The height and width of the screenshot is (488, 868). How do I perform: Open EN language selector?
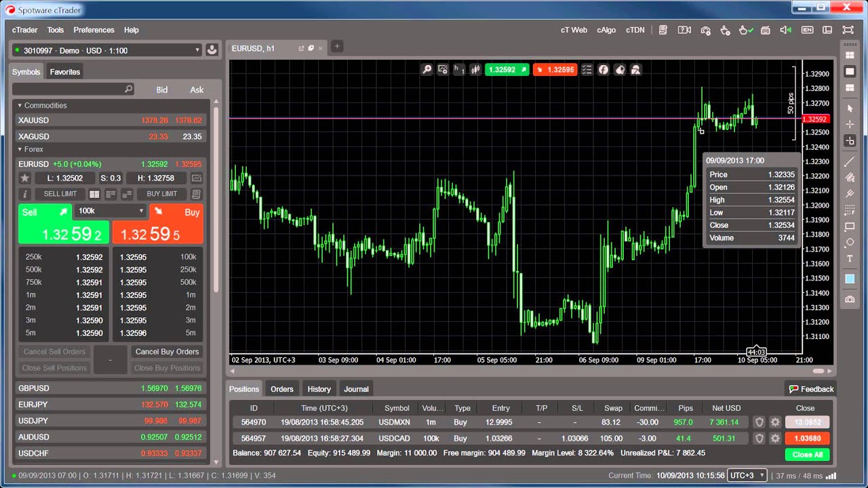coord(807,30)
